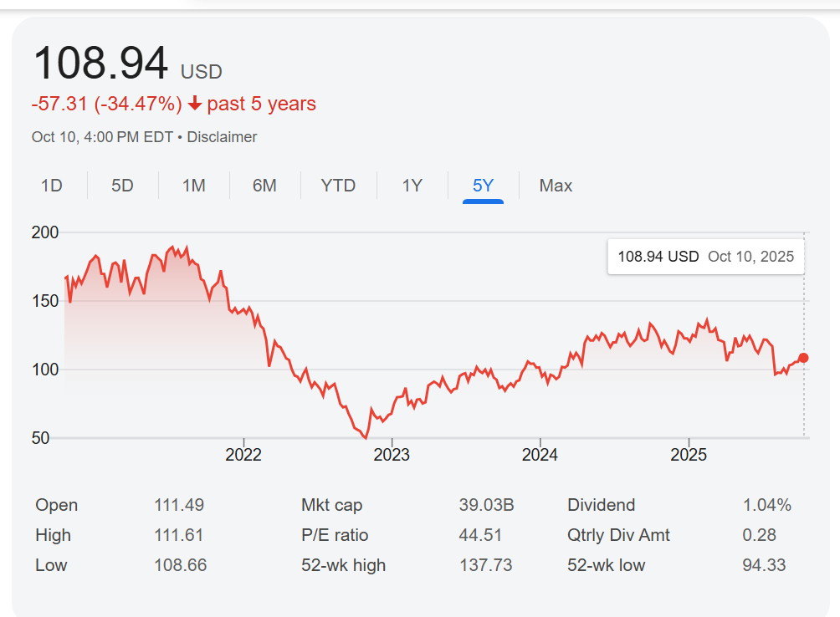Open the Disclaimer link

(222, 137)
